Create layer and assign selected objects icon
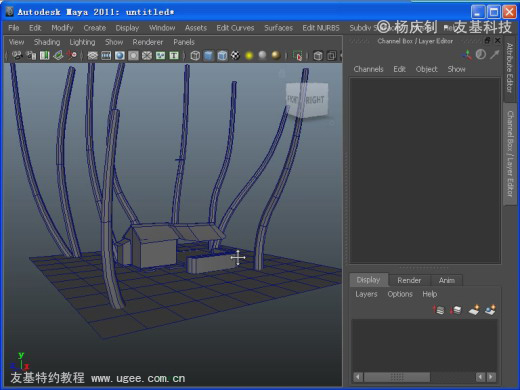The width and height of the screenshot is (520, 390). (x=490, y=310)
